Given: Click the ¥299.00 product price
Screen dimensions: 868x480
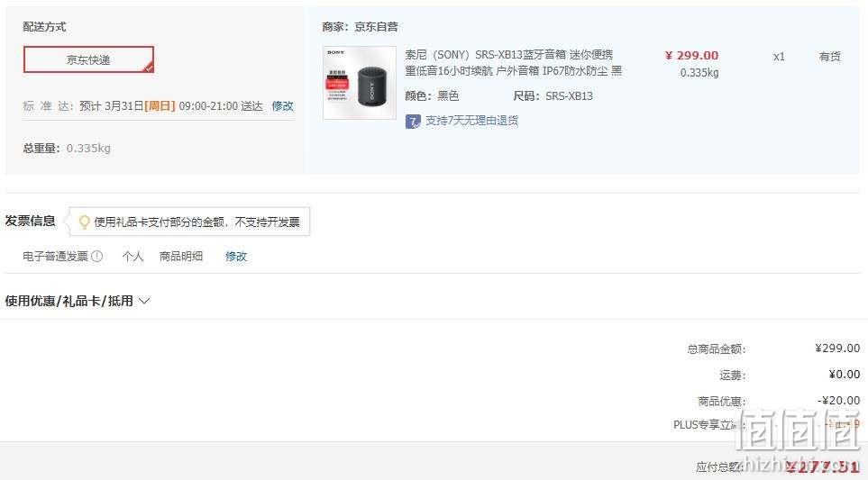Looking at the screenshot, I should (x=691, y=55).
